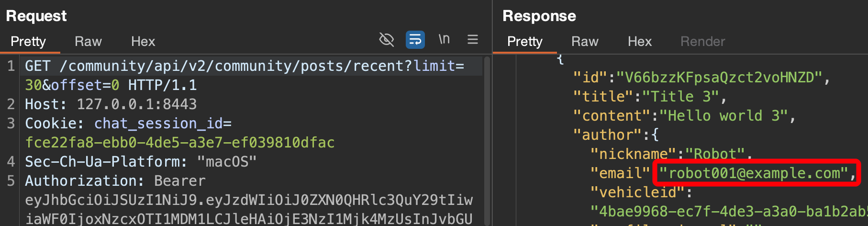
Task: Toggle the hidden-characters eye icon in Request
Action: pos(386,40)
